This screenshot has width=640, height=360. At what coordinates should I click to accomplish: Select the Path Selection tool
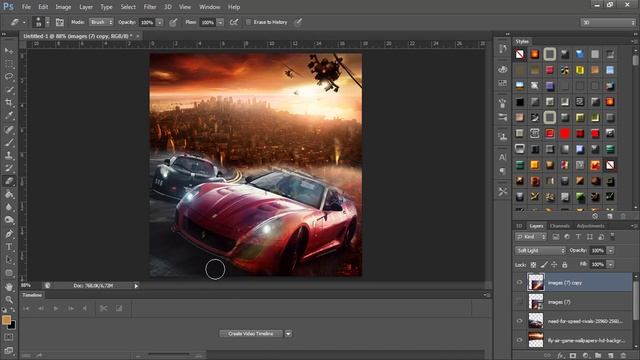9,260
